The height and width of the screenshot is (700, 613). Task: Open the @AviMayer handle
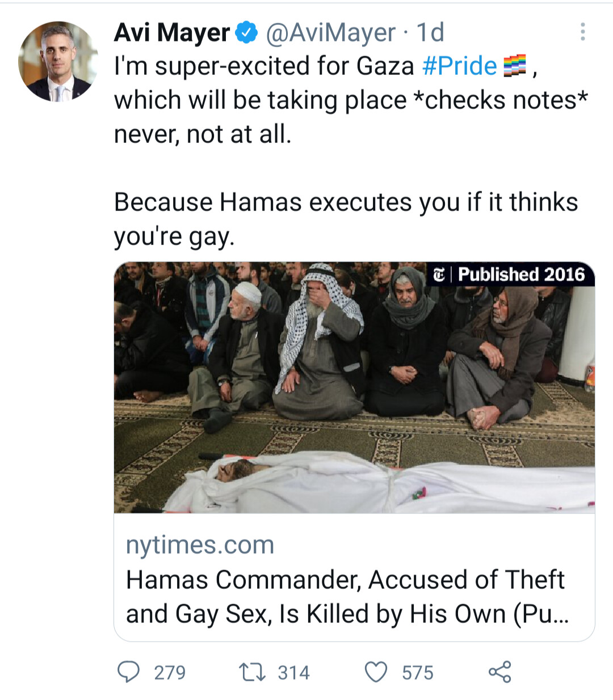(330, 33)
